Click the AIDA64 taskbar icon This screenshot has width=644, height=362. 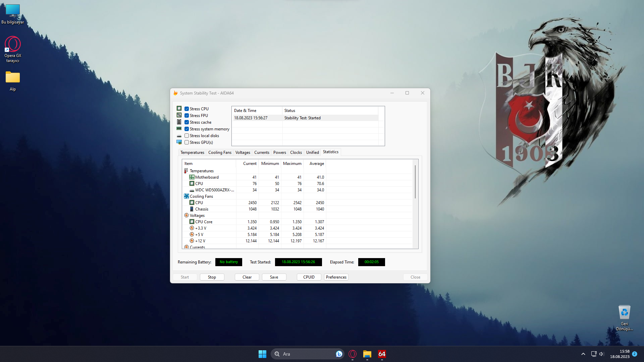382,354
